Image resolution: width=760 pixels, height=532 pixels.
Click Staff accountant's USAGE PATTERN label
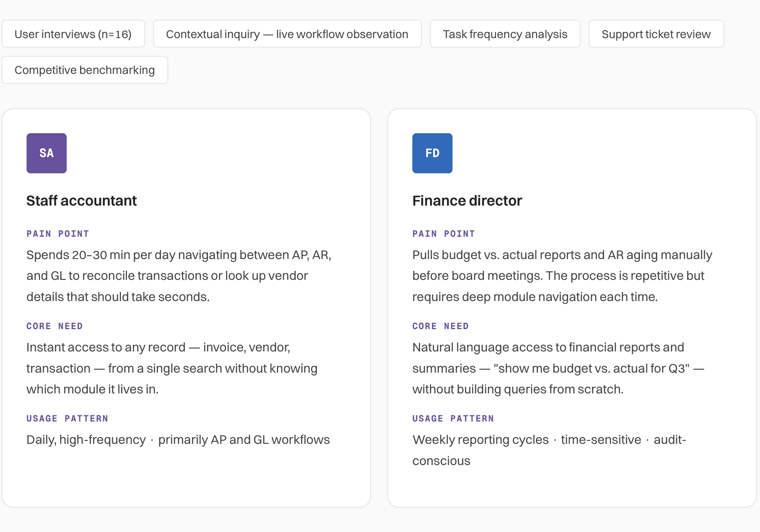point(67,418)
